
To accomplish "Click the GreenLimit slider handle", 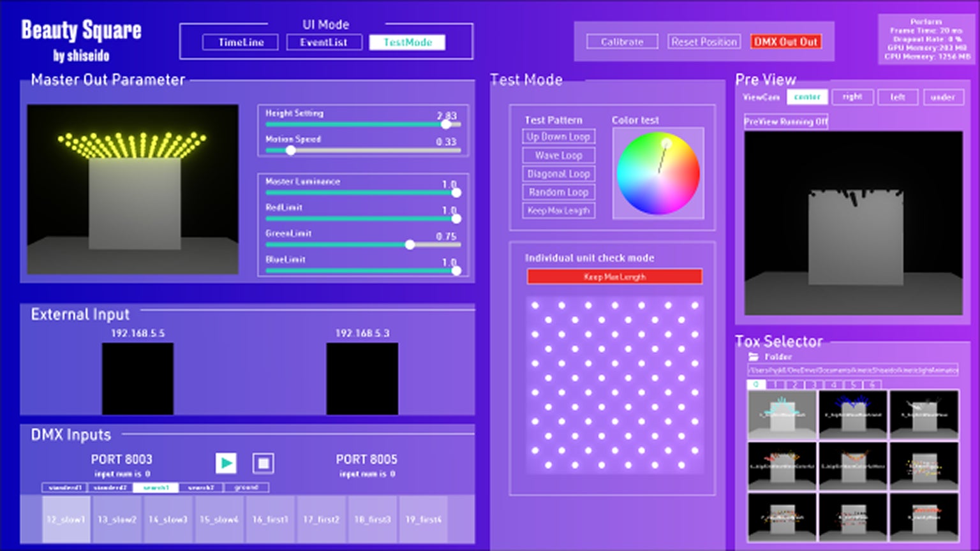I will 410,245.
